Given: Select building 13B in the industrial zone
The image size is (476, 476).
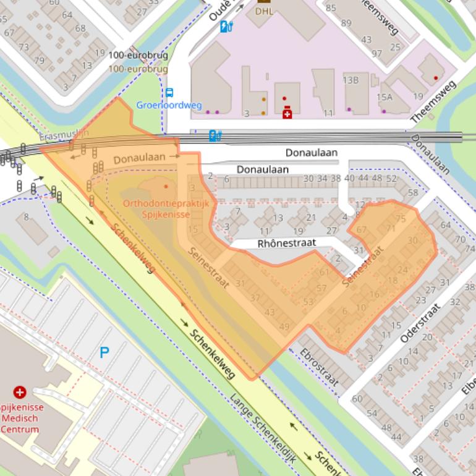Looking at the screenshot, I should [351, 80].
